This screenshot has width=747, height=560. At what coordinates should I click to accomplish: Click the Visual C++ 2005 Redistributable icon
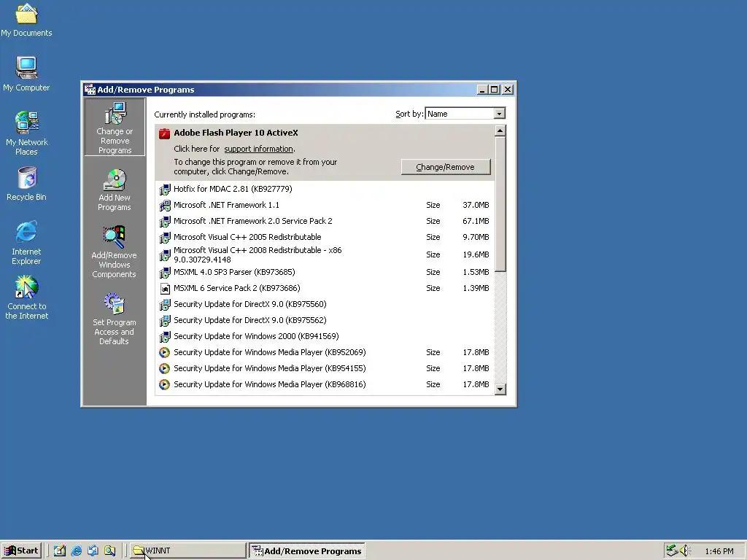164,237
